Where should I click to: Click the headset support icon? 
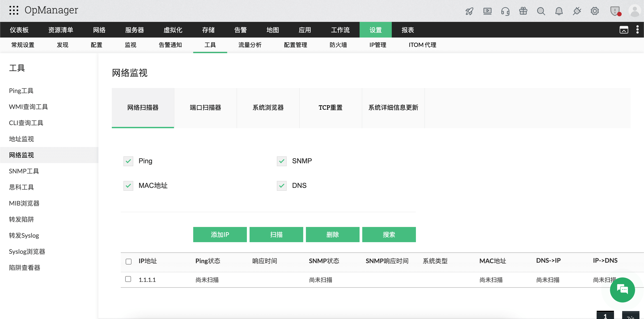pyautogui.click(x=505, y=11)
